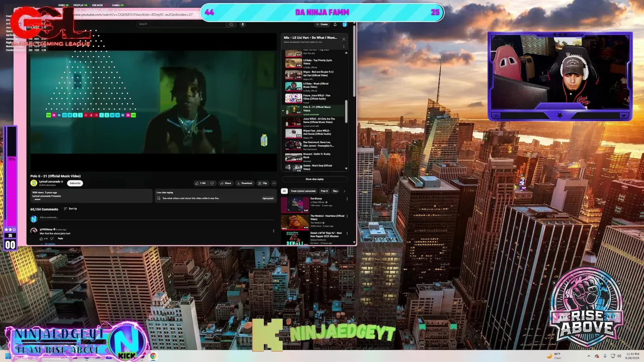Click the playlist panel scrollbar
Image resolution: width=644 pixels, height=362 pixels.
[346, 111]
